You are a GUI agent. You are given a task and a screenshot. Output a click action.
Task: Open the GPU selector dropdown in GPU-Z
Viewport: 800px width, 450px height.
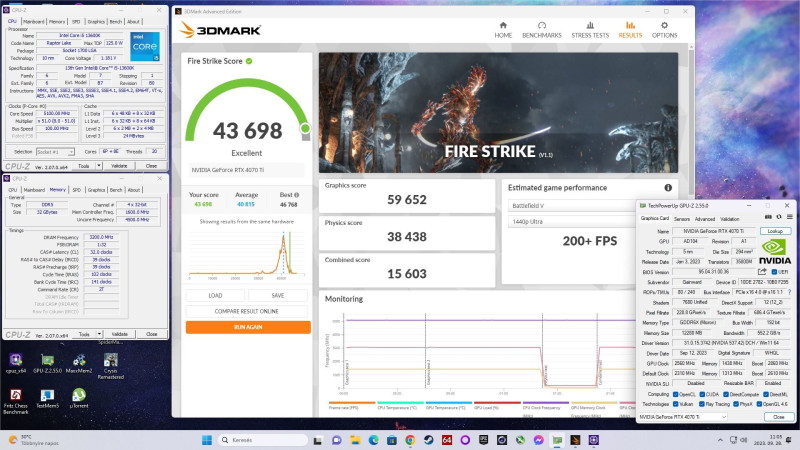683,417
